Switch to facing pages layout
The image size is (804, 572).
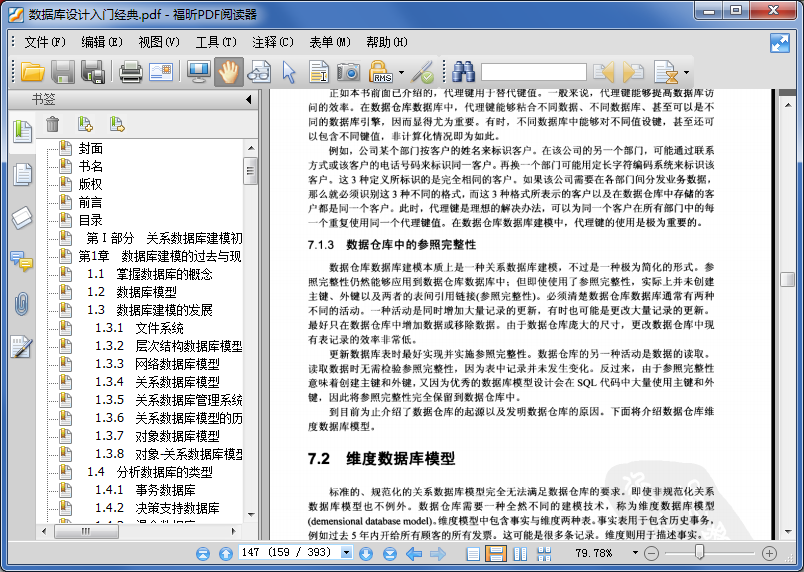point(520,554)
